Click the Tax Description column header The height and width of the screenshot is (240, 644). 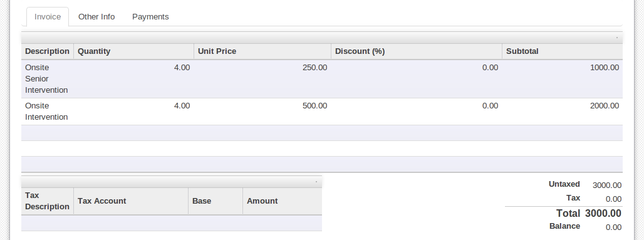pos(47,201)
